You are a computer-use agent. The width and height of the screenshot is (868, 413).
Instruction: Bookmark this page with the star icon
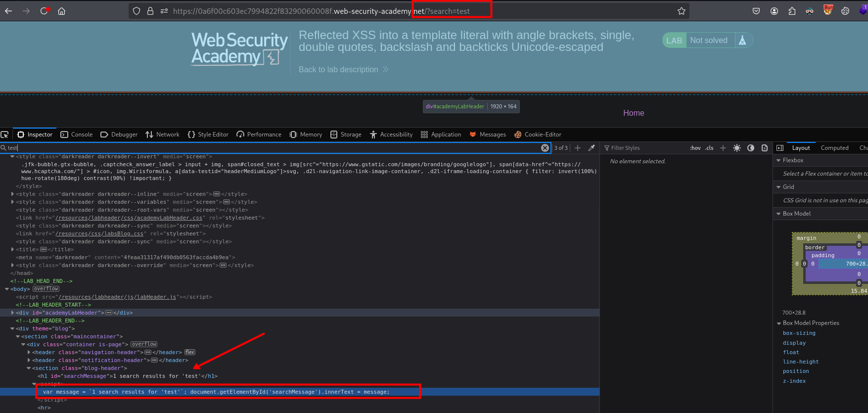pos(681,11)
